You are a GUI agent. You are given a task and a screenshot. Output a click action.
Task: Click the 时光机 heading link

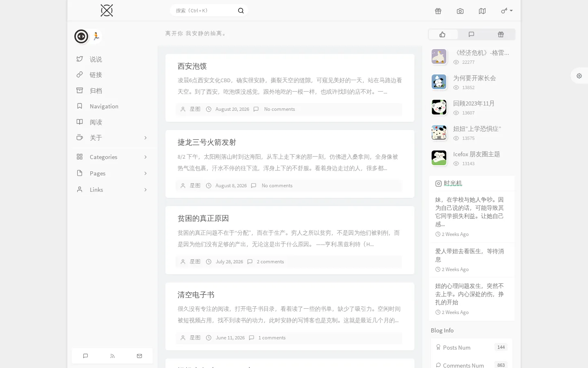point(453,183)
